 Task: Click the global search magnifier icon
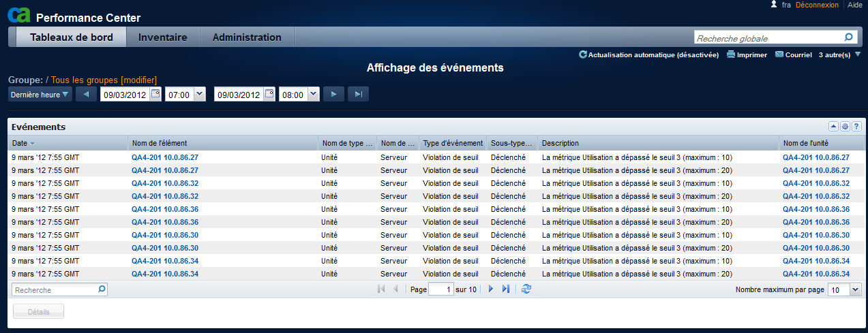(x=848, y=38)
